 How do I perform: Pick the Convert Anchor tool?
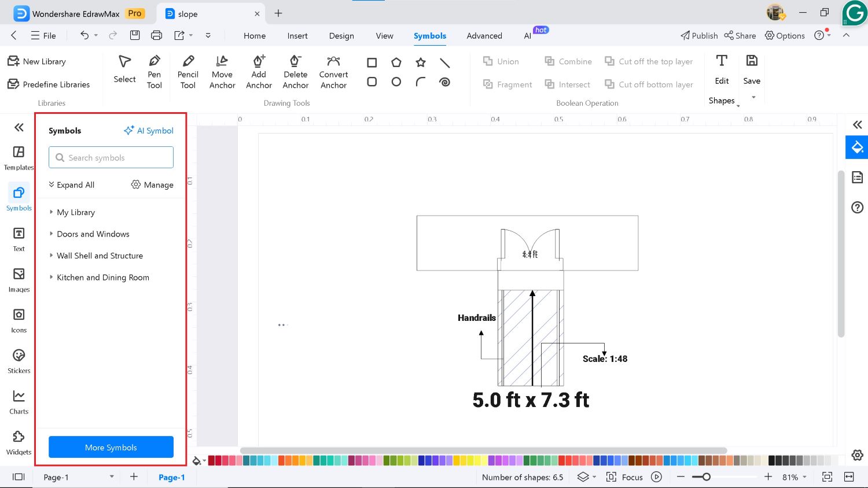tap(333, 72)
